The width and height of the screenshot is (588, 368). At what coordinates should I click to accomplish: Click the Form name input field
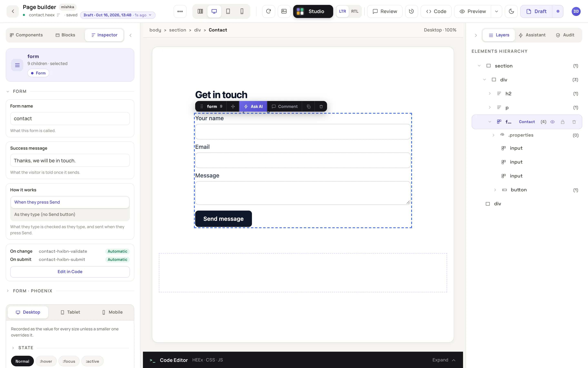click(70, 119)
